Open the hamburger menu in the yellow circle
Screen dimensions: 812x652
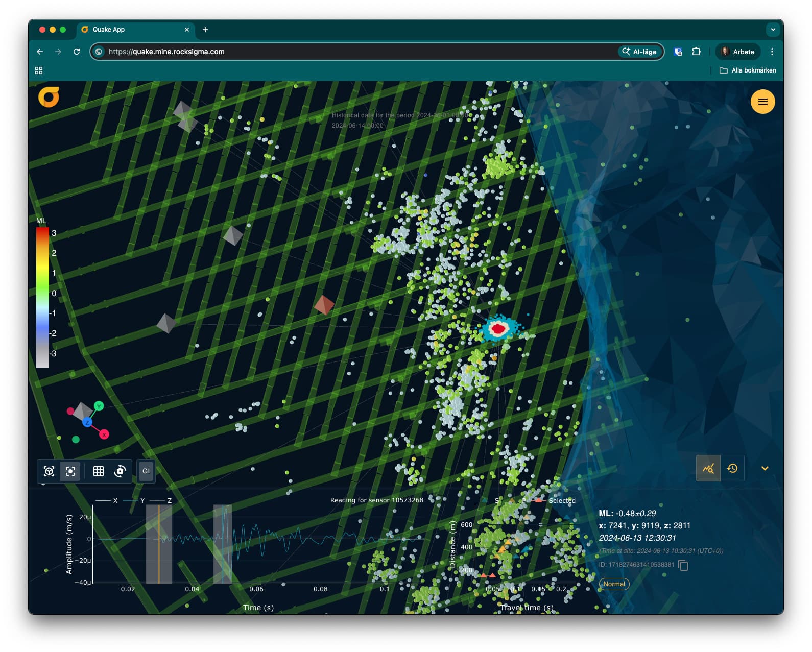click(762, 102)
